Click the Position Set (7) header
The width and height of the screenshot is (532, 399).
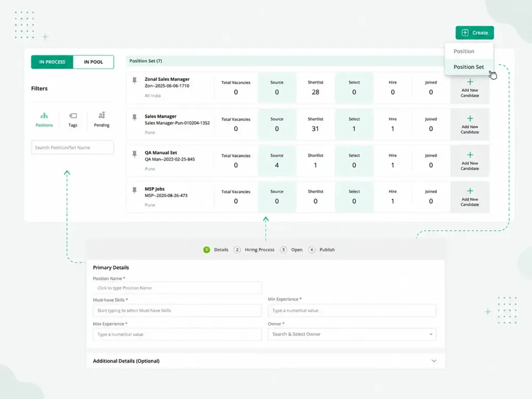tap(146, 61)
